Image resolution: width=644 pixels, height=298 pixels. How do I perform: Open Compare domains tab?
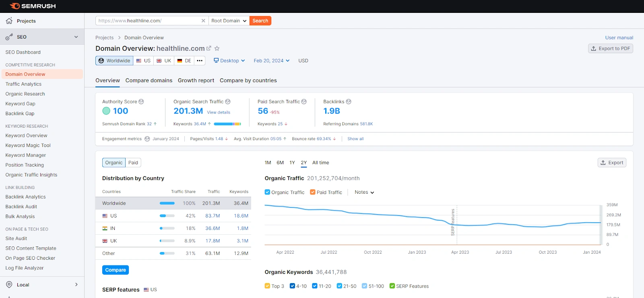point(149,81)
